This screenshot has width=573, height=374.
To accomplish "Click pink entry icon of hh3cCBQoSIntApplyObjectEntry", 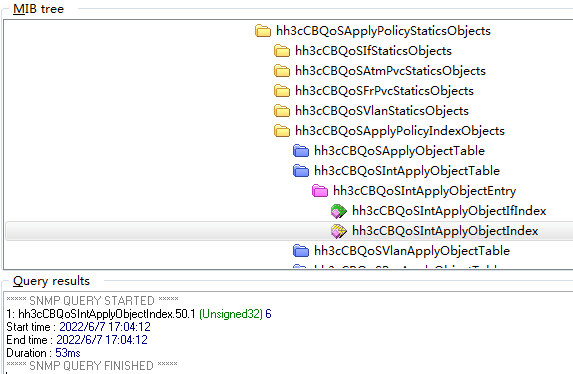I will [x=320, y=191].
